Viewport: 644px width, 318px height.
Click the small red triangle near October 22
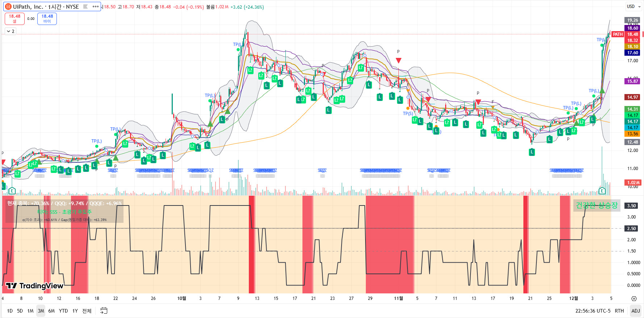324,74
